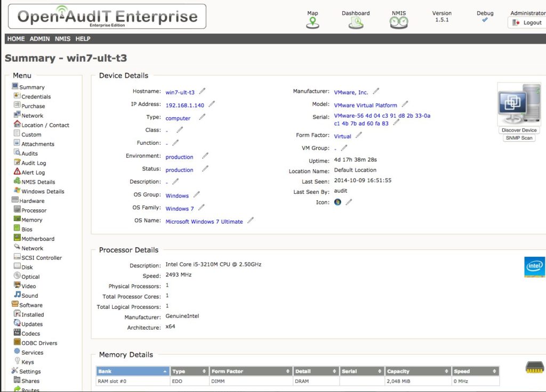Image resolution: width=546 pixels, height=392 pixels.
Task: Click the Bios icon in menu
Action: click(17, 228)
